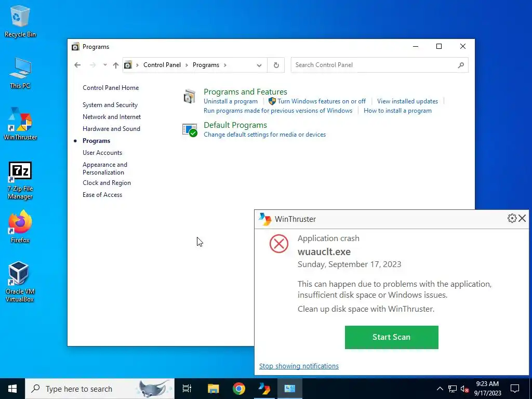
Task: Open the Default Programs heading link
Action: click(x=235, y=125)
